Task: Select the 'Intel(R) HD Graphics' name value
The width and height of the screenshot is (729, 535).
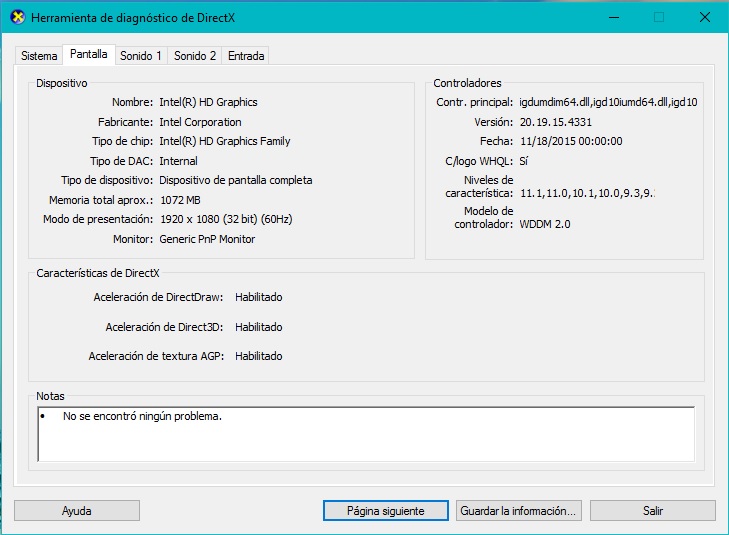Action: point(208,102)
